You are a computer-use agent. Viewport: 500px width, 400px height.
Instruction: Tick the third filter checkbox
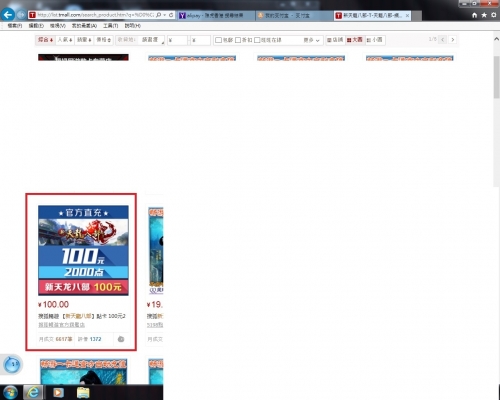pos(257,40)
